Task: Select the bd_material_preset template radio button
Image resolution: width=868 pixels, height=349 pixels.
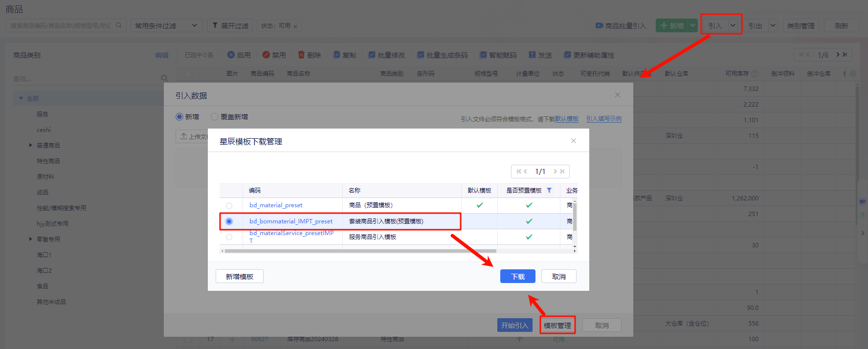Action: tap(229, 206)
